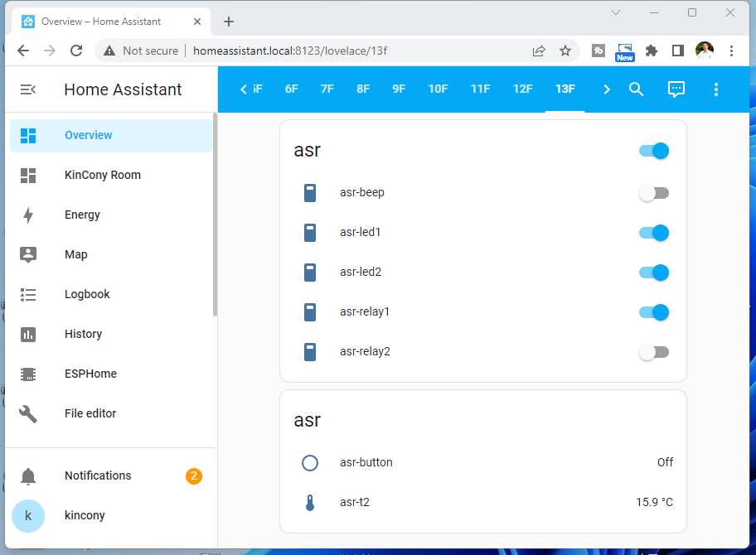756x555 pixels.
Task: Open the dashboard search icon
Action: click(636, 89)
